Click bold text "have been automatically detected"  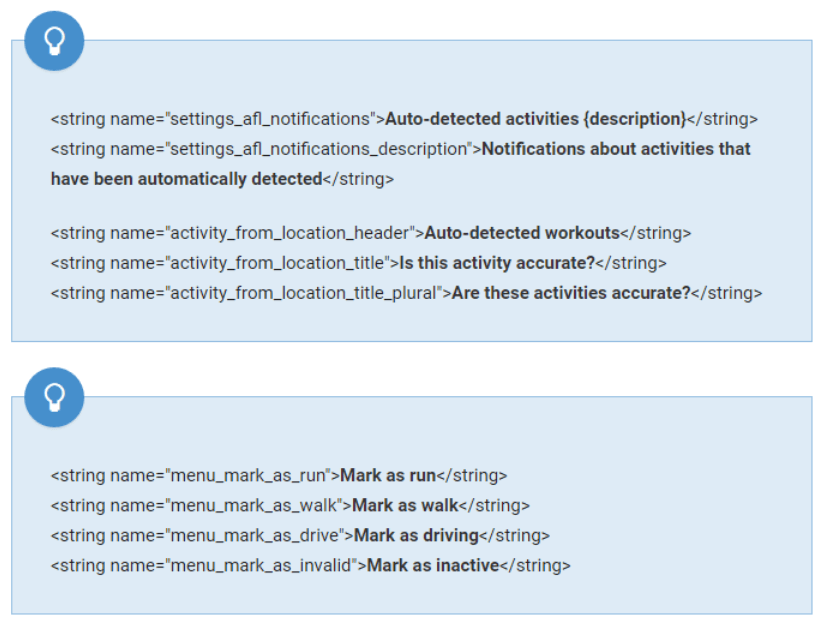coord(186,179)
